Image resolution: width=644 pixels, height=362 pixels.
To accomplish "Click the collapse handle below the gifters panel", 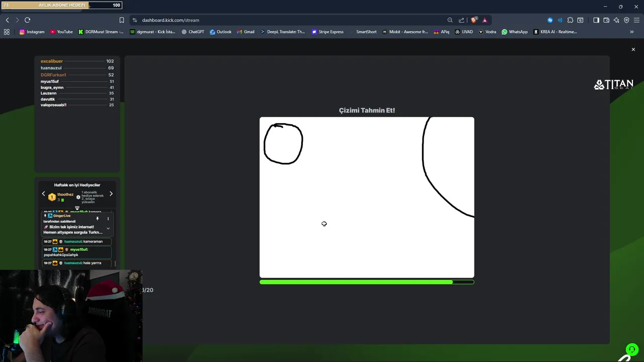I will (x=77, y=208).
